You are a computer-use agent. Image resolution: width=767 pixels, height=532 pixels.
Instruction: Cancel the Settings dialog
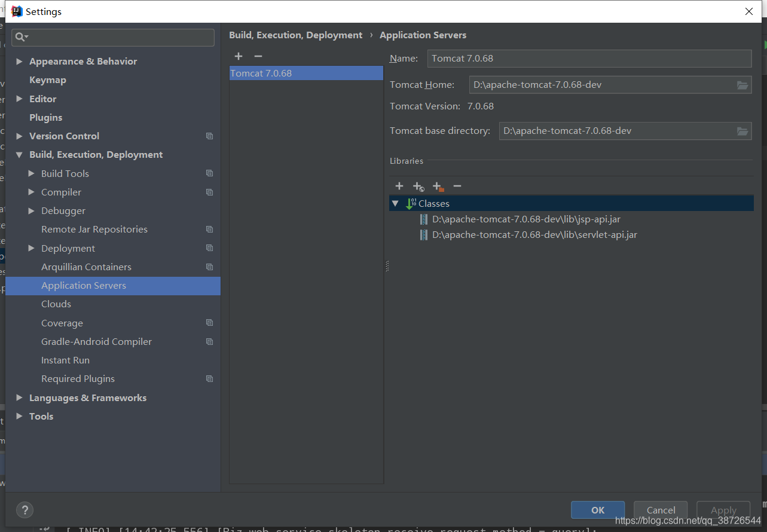coord(661,510)
